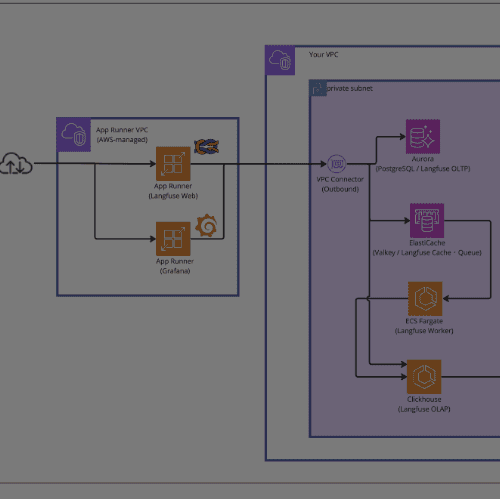Select the Your VPC cloud icon
The width and height of the screenshot is (500, 499).
(280, 60)
